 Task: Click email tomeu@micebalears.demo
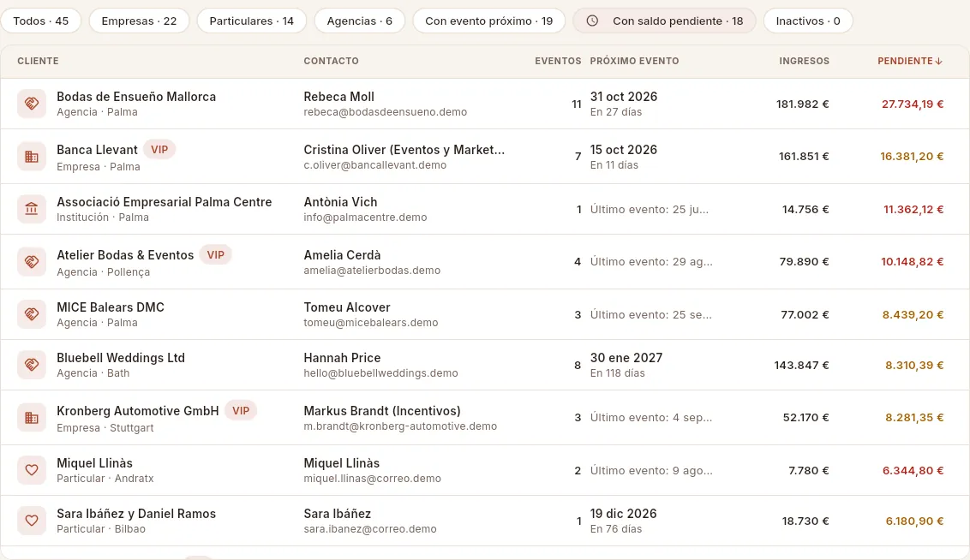pyautogui.click(x=370, y=323)
